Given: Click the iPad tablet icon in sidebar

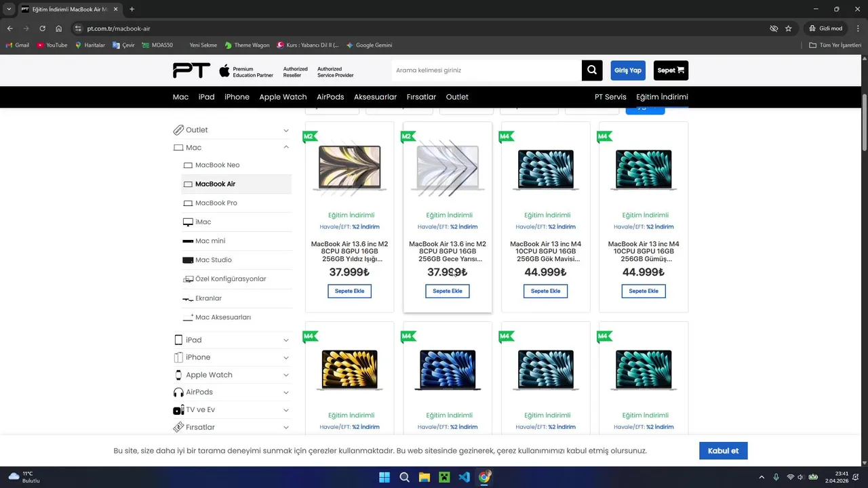Looking at the screenshot, I should pyautogui.click(x=178, y=340).
